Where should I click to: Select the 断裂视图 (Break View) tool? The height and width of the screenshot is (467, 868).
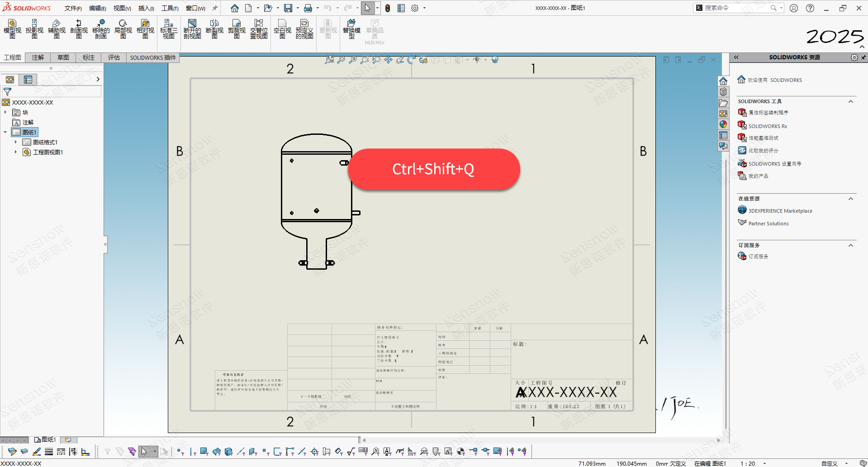point(214,29)
